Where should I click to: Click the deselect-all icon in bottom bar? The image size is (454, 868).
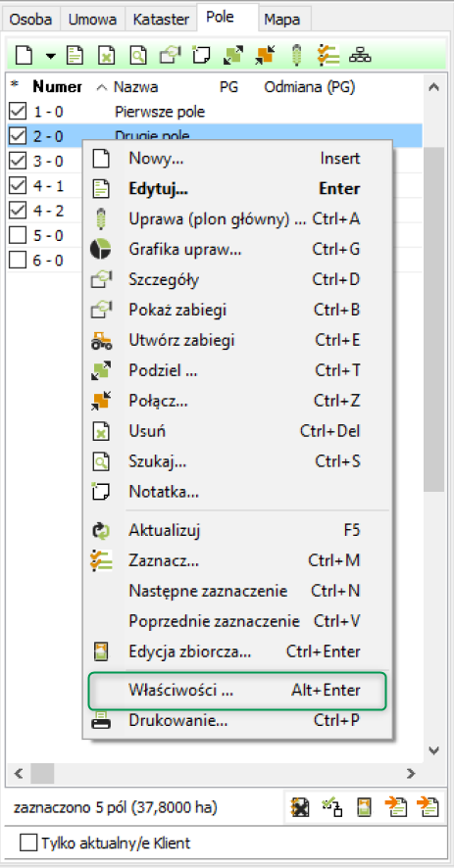300,807
